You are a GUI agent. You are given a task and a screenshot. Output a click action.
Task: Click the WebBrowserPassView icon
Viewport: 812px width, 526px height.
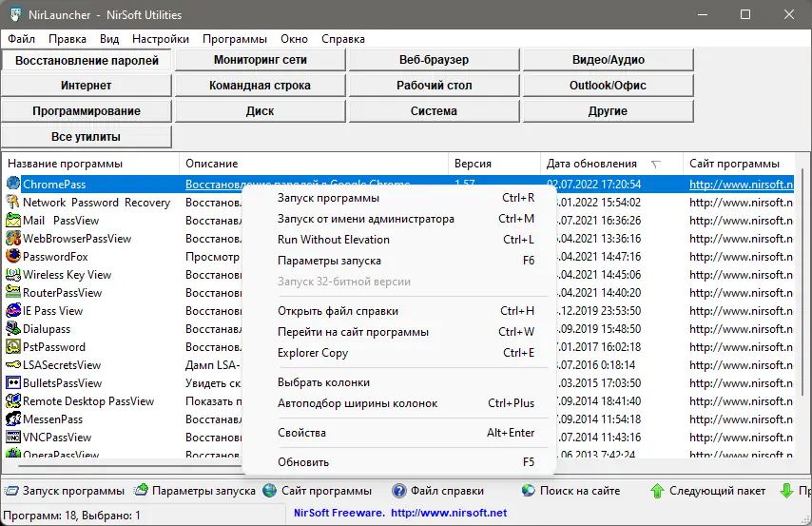coord(13,238)
